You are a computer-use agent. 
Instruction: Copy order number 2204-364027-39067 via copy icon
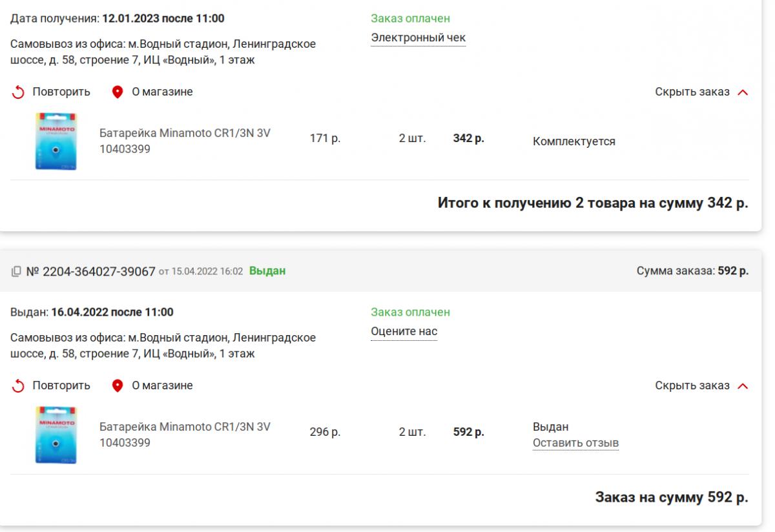(16, 272)
